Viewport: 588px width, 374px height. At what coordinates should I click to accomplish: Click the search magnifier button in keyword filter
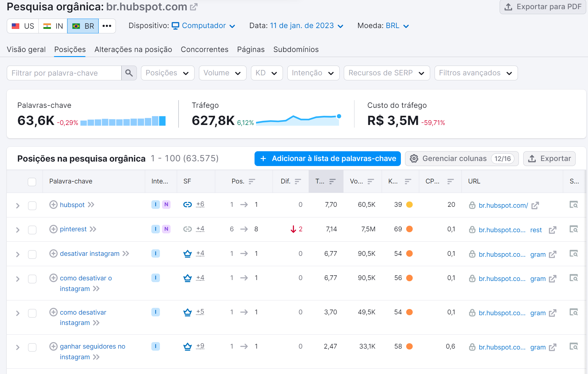[x=129, y=73]
